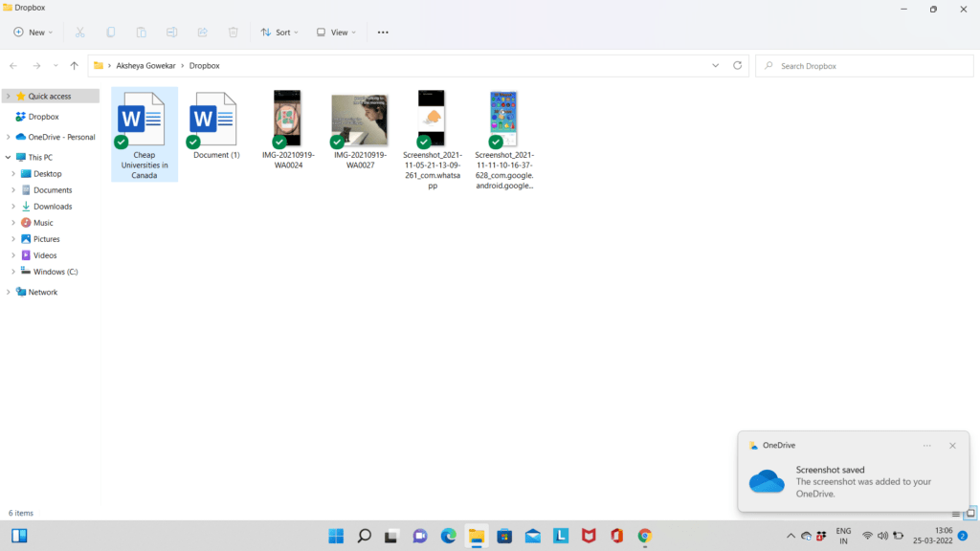980x551 pixels.
Task: Select the Cut icon in the toolbar
Action: point(79,32)
